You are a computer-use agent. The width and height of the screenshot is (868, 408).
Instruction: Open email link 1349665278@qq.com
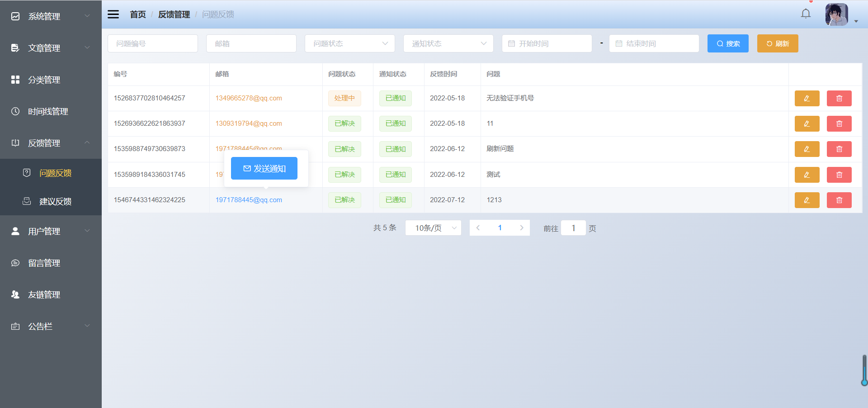tap(249, 98)
